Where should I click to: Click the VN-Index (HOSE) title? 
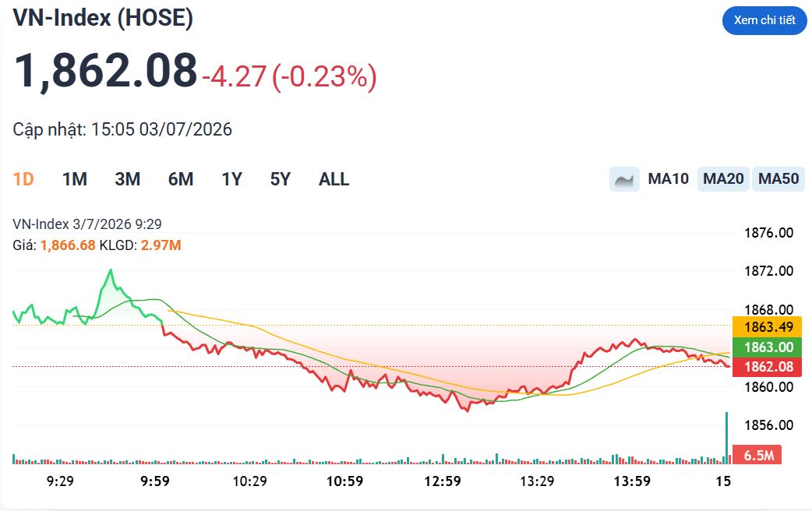103,18
